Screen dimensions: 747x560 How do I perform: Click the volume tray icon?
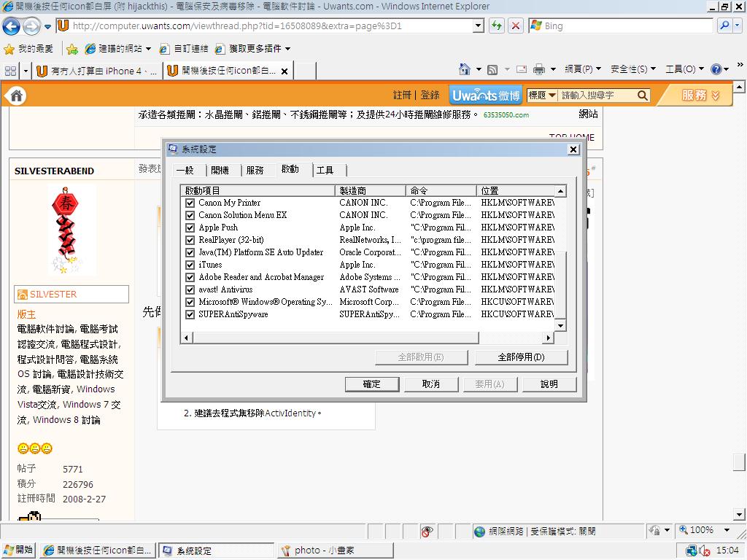tap(704, 551)
